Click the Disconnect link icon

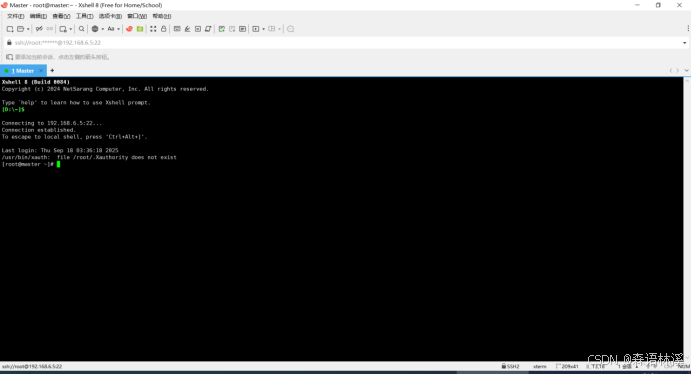click(39, 29)
